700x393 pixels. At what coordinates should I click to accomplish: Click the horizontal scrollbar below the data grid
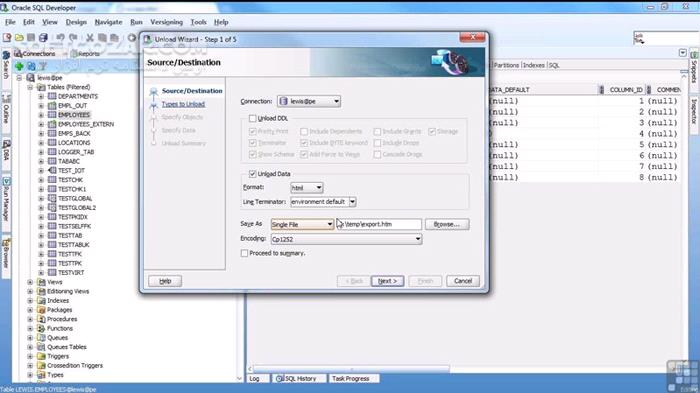coord(352,369)
